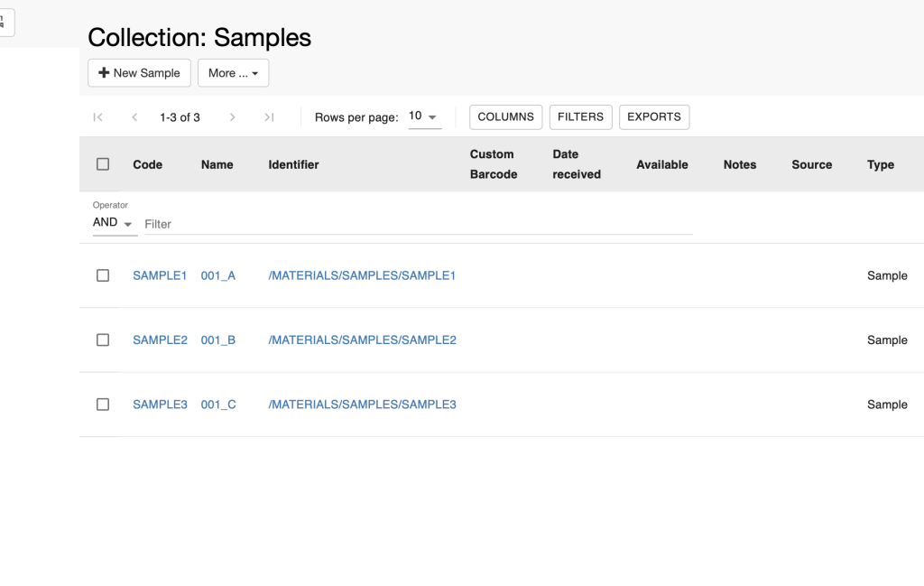Open the /MATERIALS/SAMPLES/SAMPLE3 identifier link
Screen dimensions: 924x586
click(x=362, y=405)
